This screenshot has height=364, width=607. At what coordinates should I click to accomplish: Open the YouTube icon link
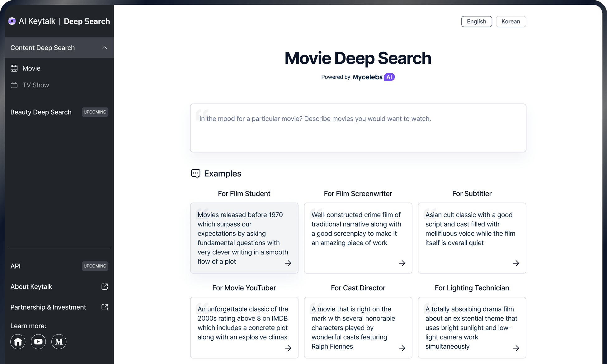(x=38, y=342)
